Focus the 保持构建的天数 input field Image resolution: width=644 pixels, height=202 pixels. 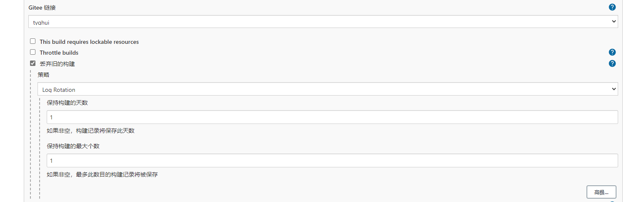(332, 117)
